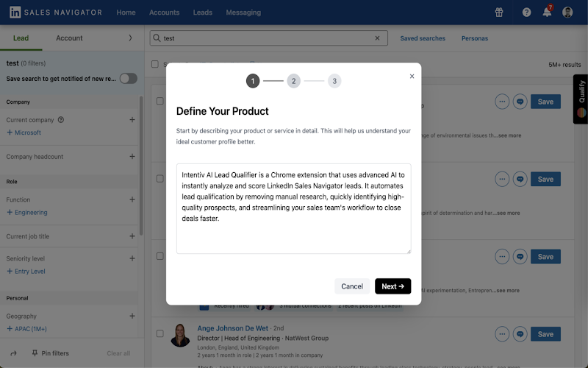588x368 pixels.
Task: Go to wizard step 3
Action: tap(334, 81)
